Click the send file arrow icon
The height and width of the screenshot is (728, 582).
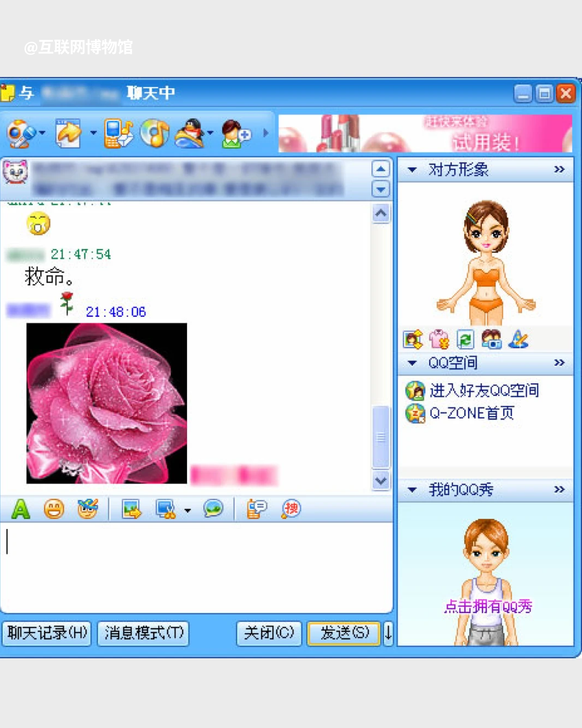click(68, 133)
